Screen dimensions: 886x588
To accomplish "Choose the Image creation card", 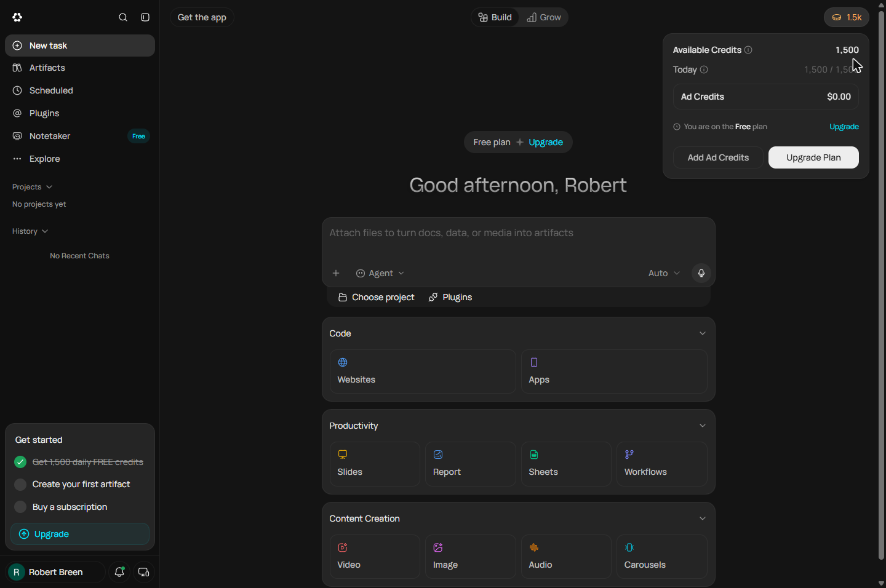I will pos(471,557).
